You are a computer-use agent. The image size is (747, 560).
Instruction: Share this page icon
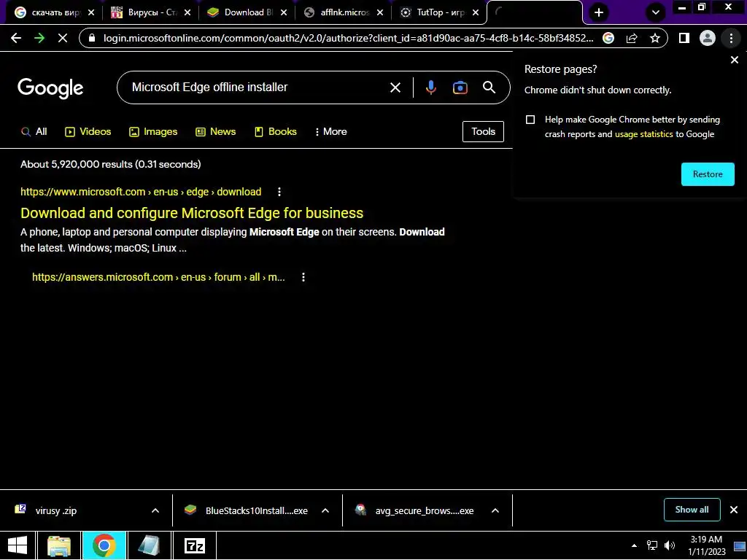pyautogui.click(x=632, y=38)
